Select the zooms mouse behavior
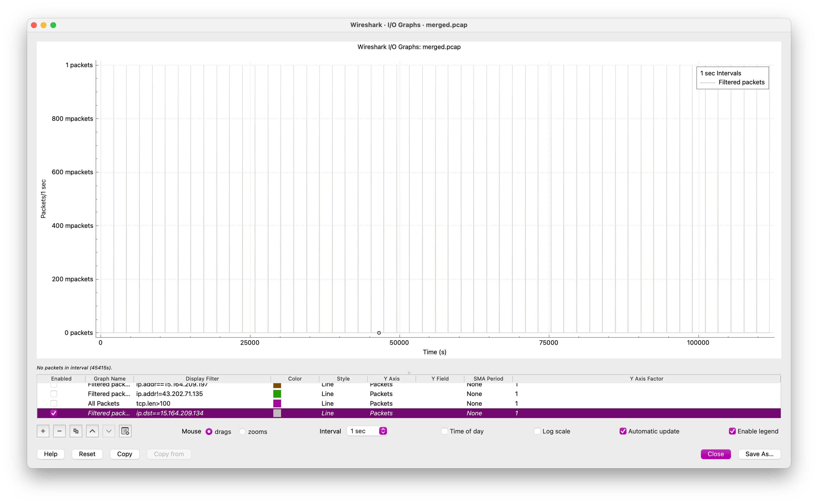This screenshot has width=818, height=504. point(242,431)
